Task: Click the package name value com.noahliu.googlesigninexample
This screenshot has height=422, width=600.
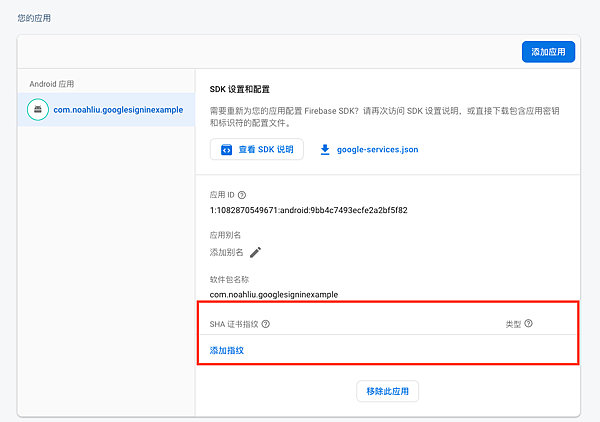Action: pyautogui.click(x=274, y=295)
